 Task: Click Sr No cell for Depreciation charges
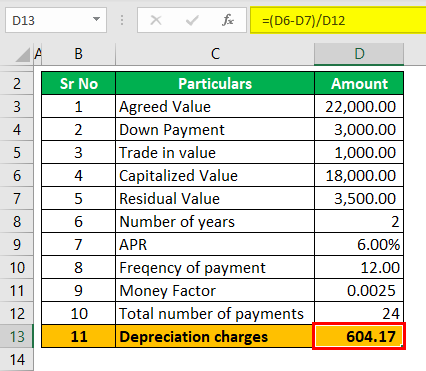(79, 337)
